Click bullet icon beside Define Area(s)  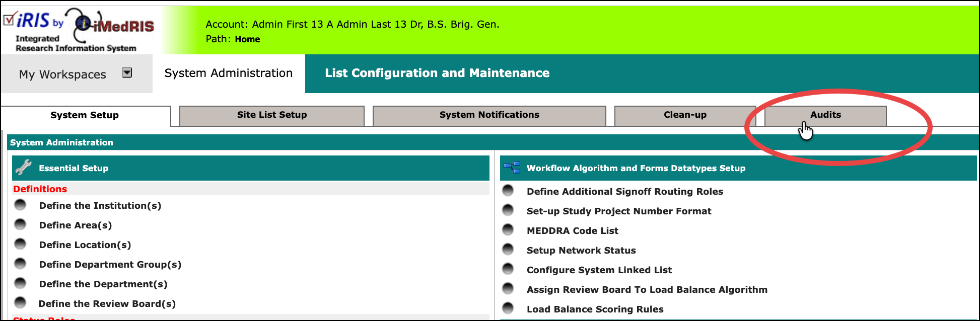pyautogui.click(x=20, y=224)
